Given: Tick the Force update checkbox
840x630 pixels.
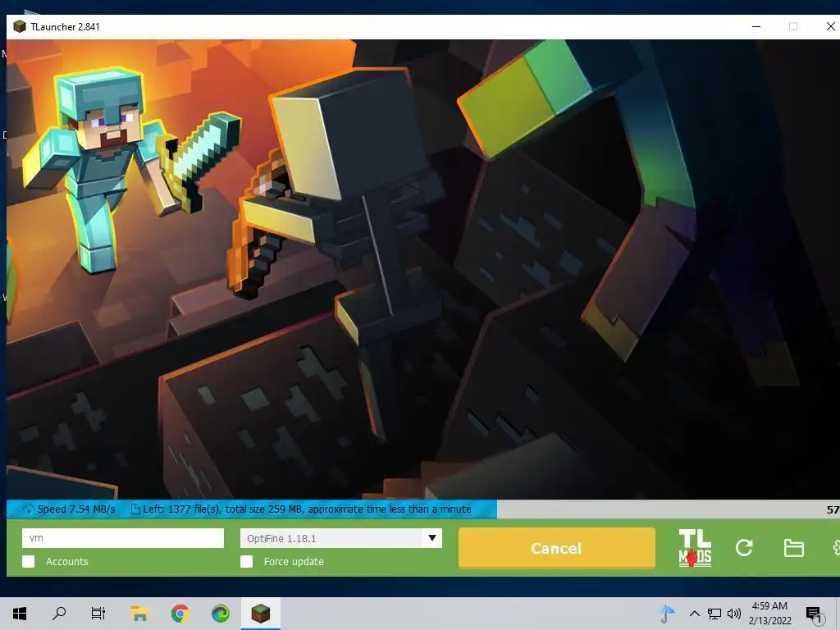Looking at the screenshot, I should [x=246, y=561].
